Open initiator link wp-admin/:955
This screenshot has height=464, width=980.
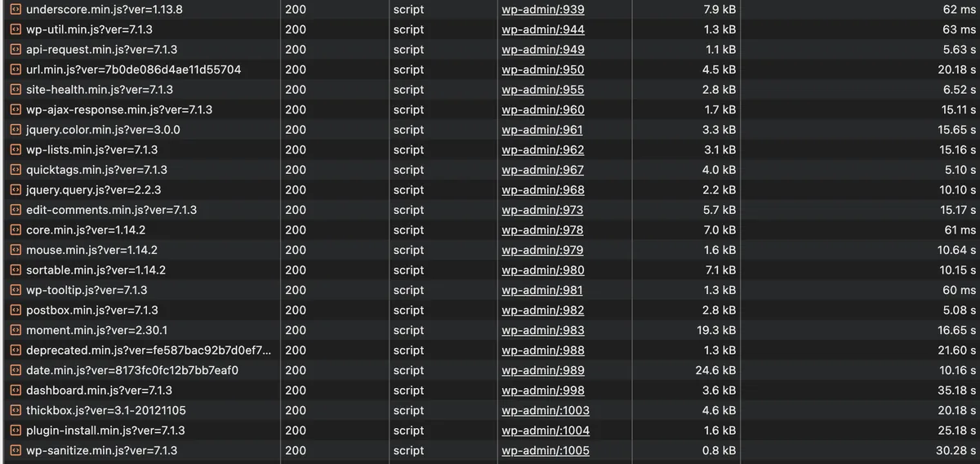[543, 90]
